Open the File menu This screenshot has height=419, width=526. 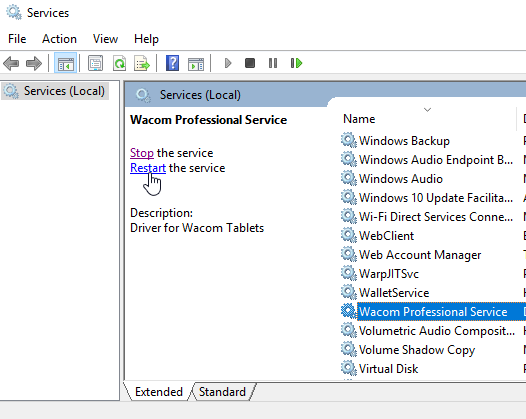click(17, 39)
